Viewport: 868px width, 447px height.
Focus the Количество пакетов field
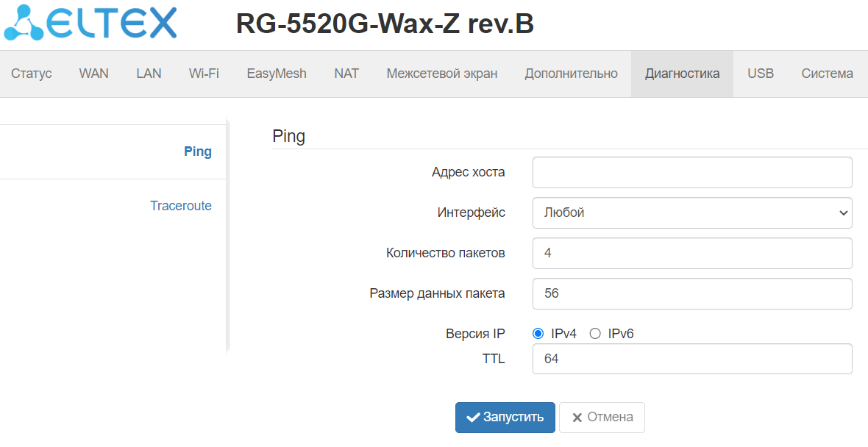[691, 253]
